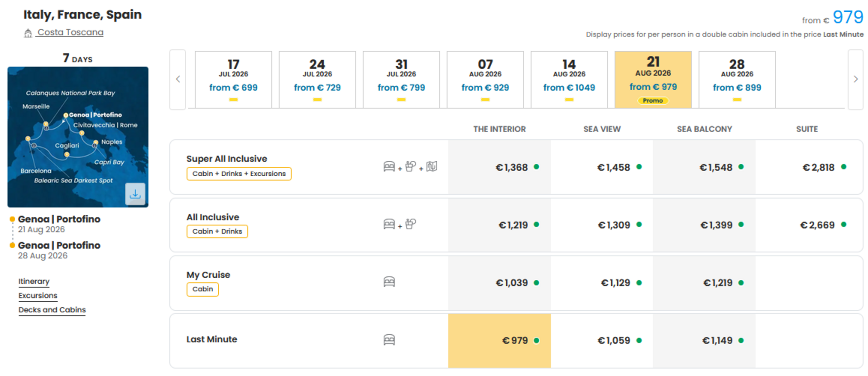Click the cruise route map thumbnail
The height and width of the screenshot is (376, 868).
(x=78, y=137)
